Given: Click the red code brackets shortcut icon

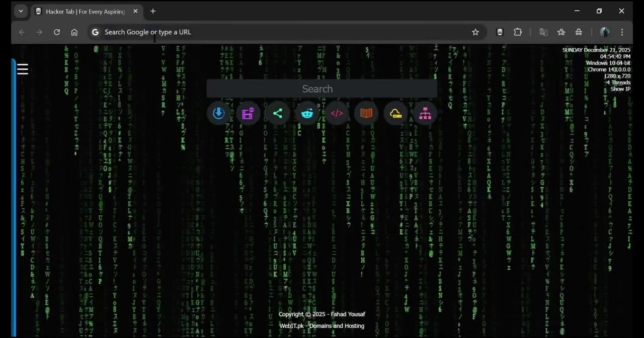Looking at the screenshot, I should [x=337, y=114].
